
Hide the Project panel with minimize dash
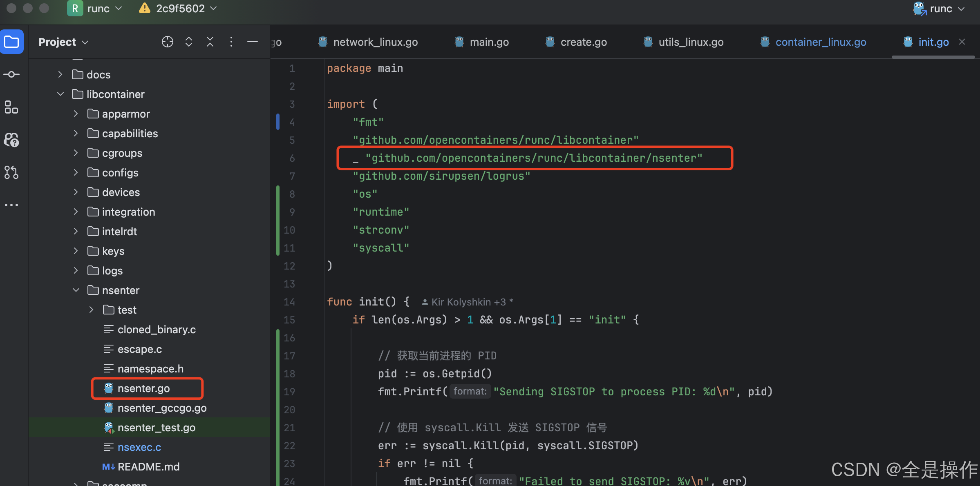[253, 42]
